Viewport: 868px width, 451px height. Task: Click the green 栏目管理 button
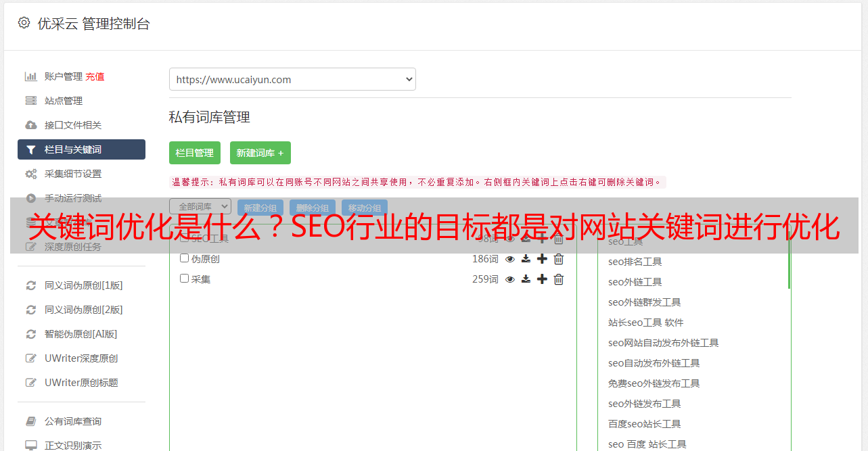195,153
